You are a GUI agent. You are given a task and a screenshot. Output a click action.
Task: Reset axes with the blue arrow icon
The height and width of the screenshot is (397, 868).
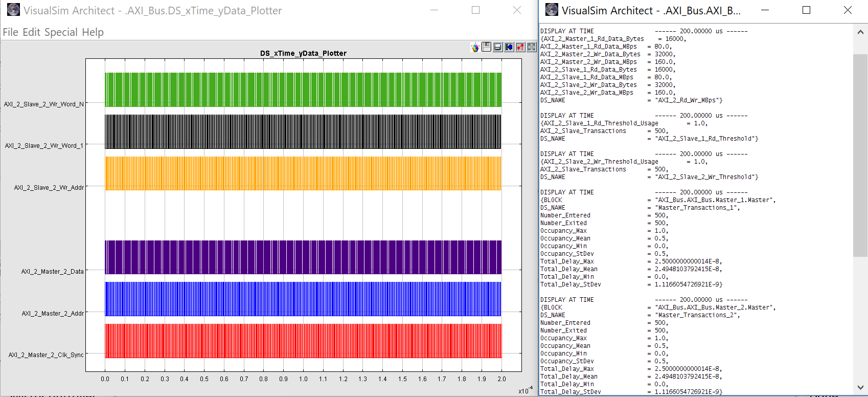pos(509,47)
